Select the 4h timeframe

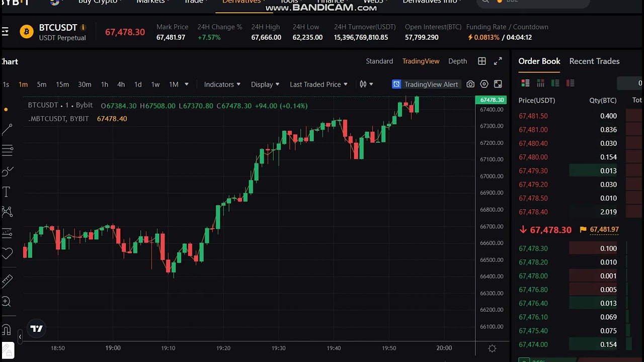(121, 84)
